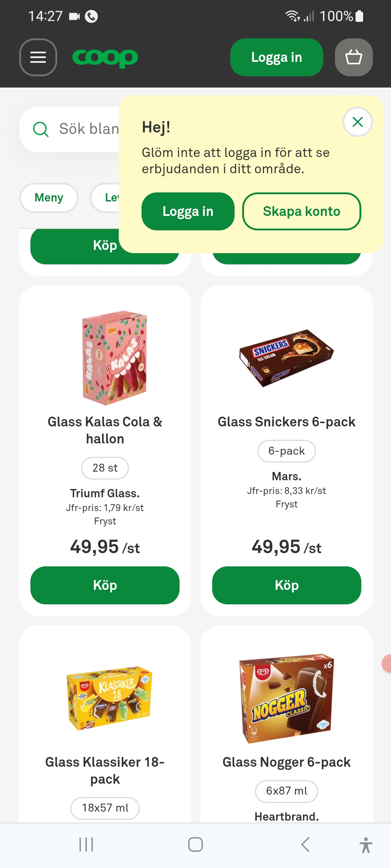Open the Kalas ice cream product image
This screenshot has height=868, width=391.
click(x=114, y=358)
